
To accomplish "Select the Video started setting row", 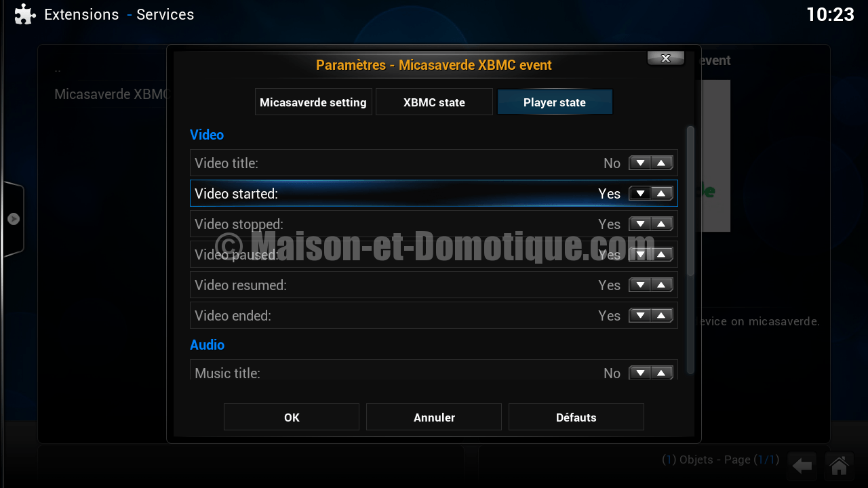I will coord(434,193).
